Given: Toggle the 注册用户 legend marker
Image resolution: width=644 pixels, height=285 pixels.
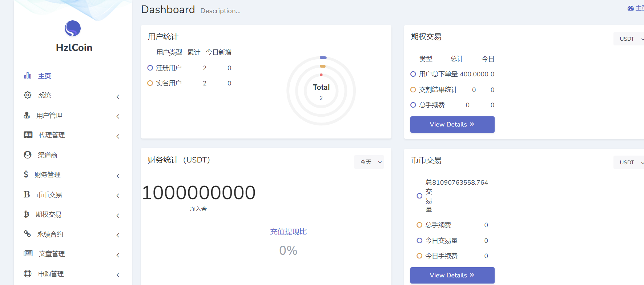Looking at the screenshot, I should [x=150, y=68].
